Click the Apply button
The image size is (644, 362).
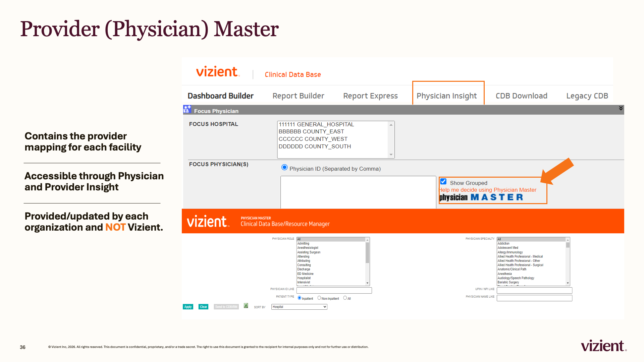(x=188, y=307)
